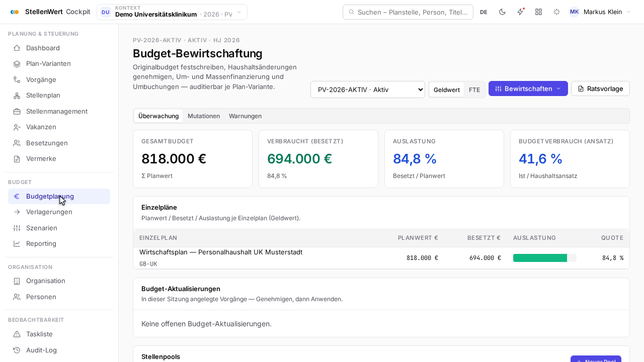Open Personen users icon
644x362 pixels.
point(17,297)
